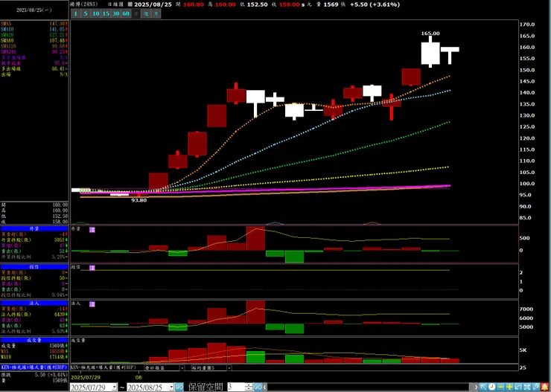The image size is (551, 392).
Task: Click the yellow plus zoom-in icon
Action: pos(509,387)
